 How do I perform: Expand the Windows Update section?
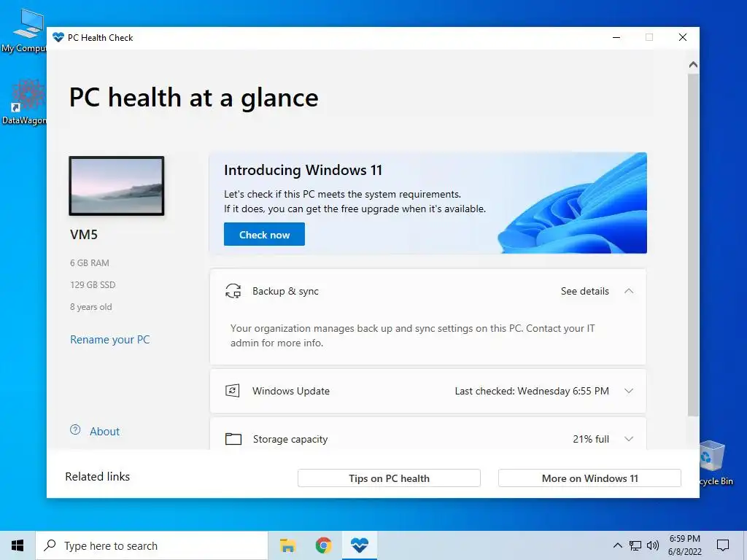[629, 391]
